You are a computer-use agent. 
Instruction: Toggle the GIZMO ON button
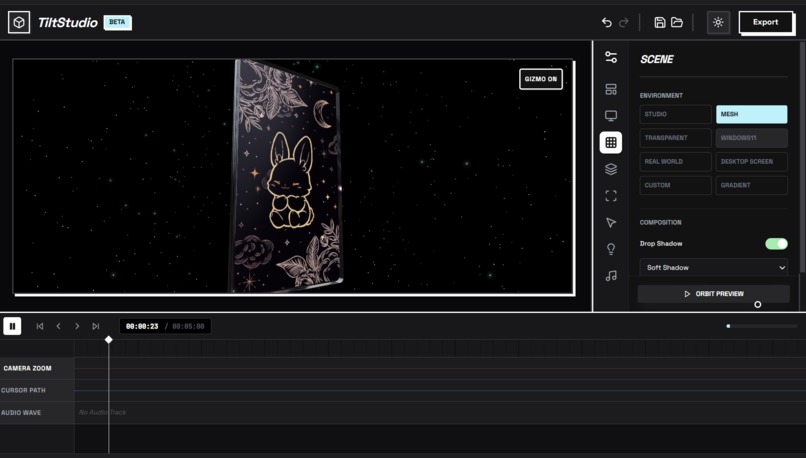(x=541, y=79)
